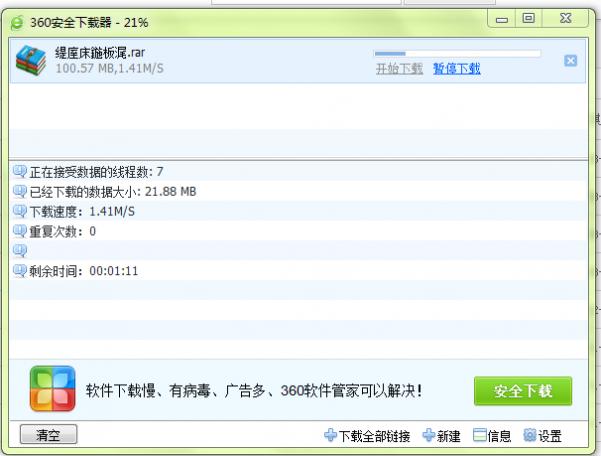601x456 pixels.
Task: Click info bubble beside 重复次数
Action: pos(20,231)
